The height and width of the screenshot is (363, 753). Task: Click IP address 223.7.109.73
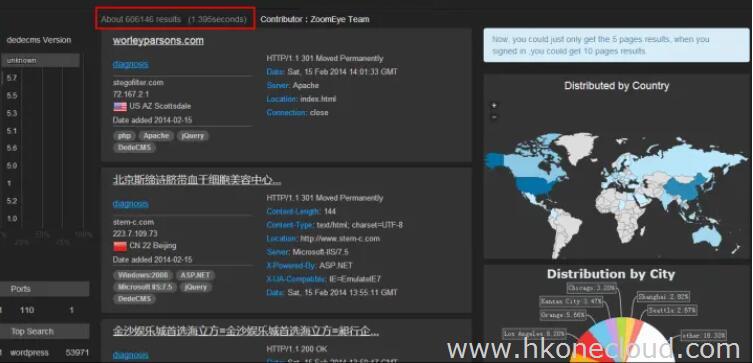point(135,234)
